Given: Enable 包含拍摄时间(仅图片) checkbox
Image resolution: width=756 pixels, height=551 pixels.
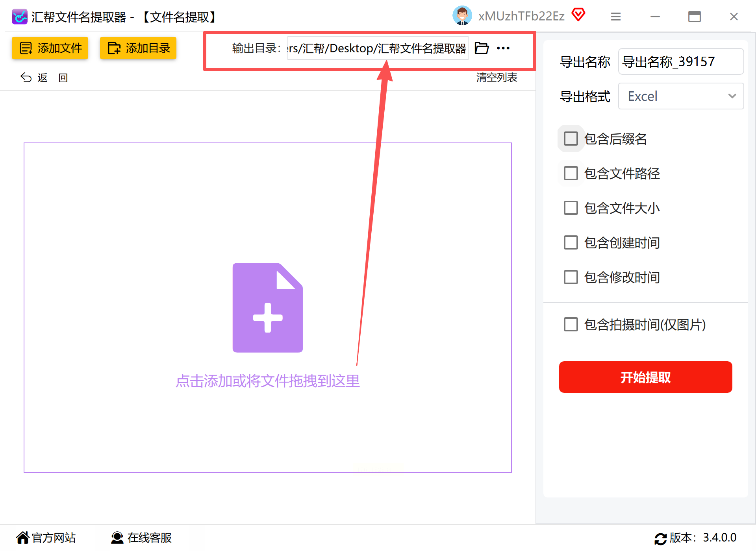Looking at the screenshot, I should click(x=571, y=324).
